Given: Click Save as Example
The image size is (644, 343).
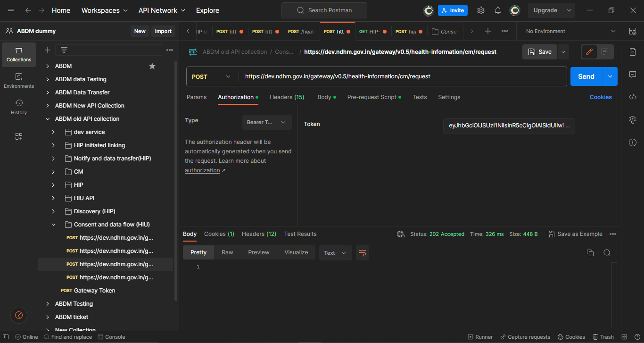Looking at the screenshot, I should click(x=575, y=234).
